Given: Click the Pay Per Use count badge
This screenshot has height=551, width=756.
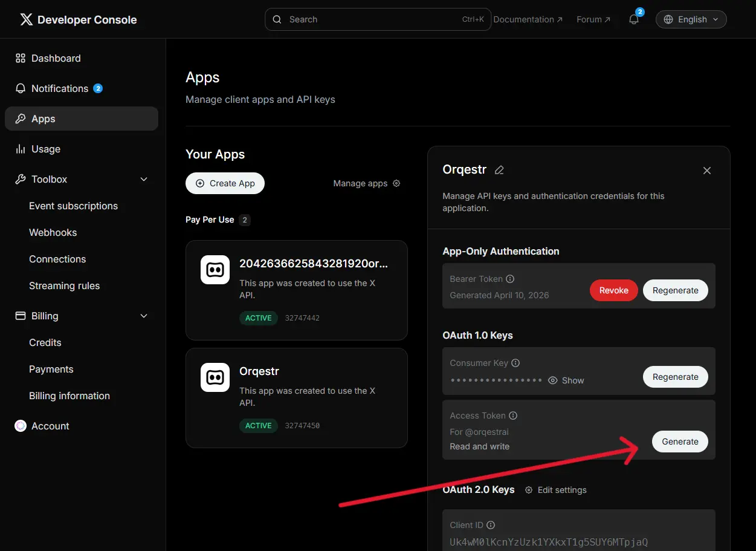Looking at the screenshot, I should (245, 220).
